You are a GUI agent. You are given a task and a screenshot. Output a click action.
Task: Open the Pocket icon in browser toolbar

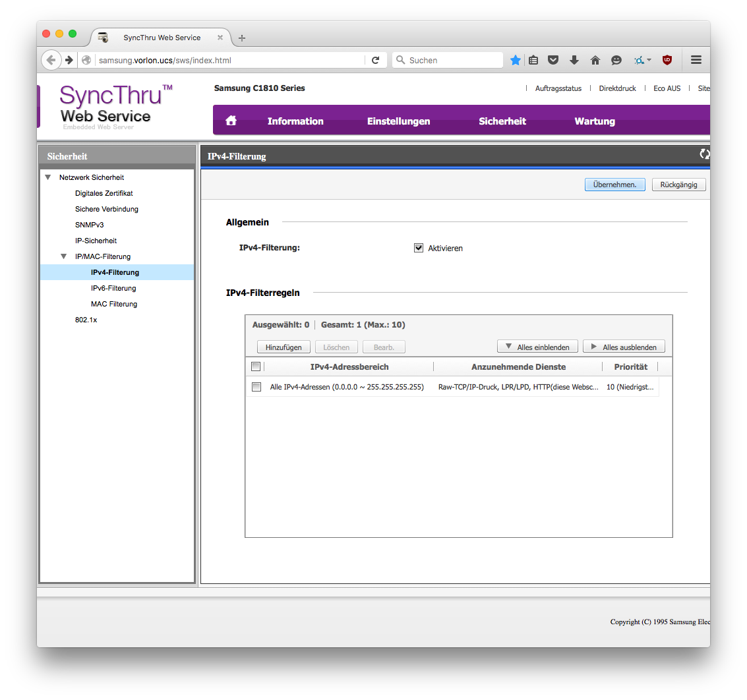pos(554,60)
